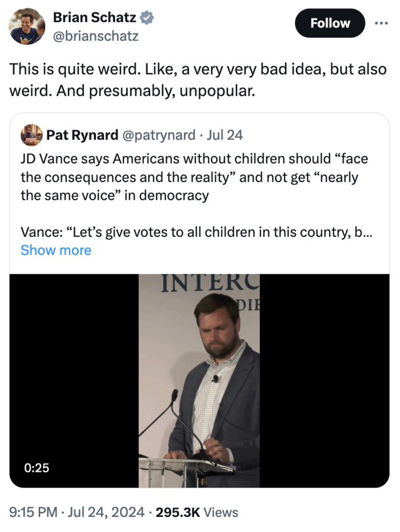Open the three-dot more options menu
This screenshot has width=400, height=532.
pos(381,23)
